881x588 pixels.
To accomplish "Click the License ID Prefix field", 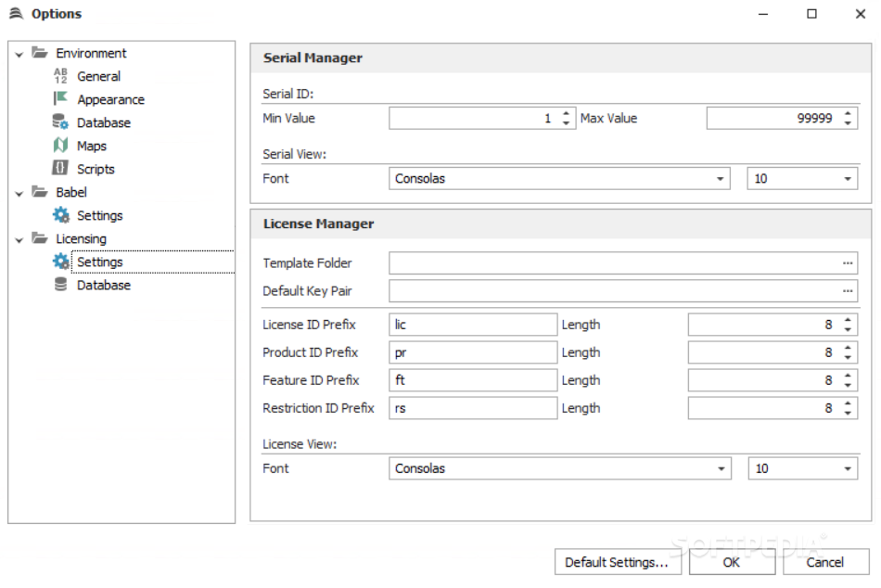I will click(x=473, y=325).
